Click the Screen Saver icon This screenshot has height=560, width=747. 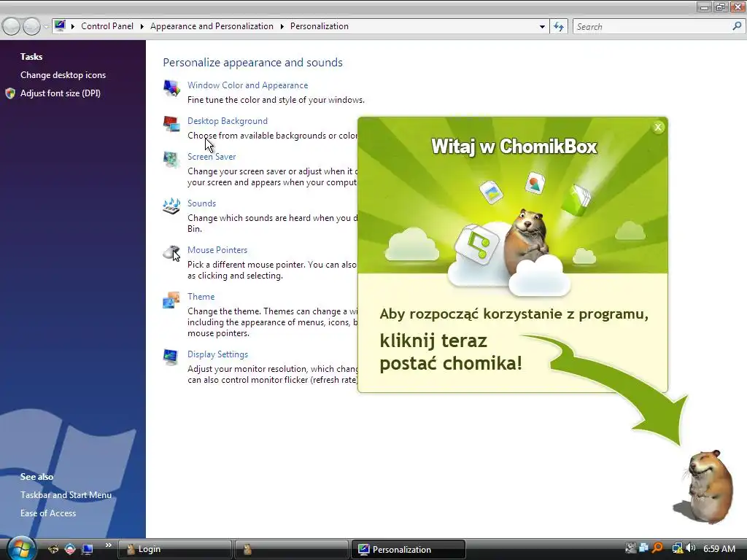pyautogui.click(x=171, y=160)
